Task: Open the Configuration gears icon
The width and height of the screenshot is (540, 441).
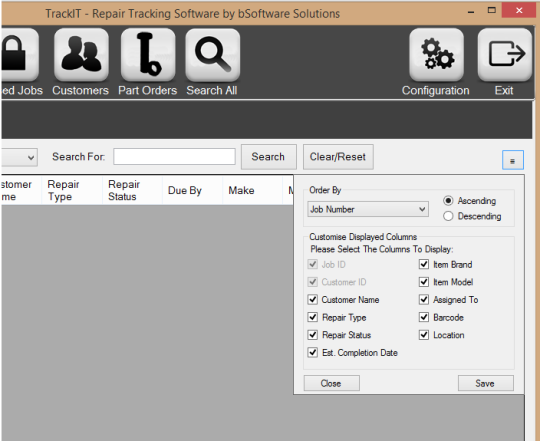Action: pyautogui.click(x=436, y=54)
